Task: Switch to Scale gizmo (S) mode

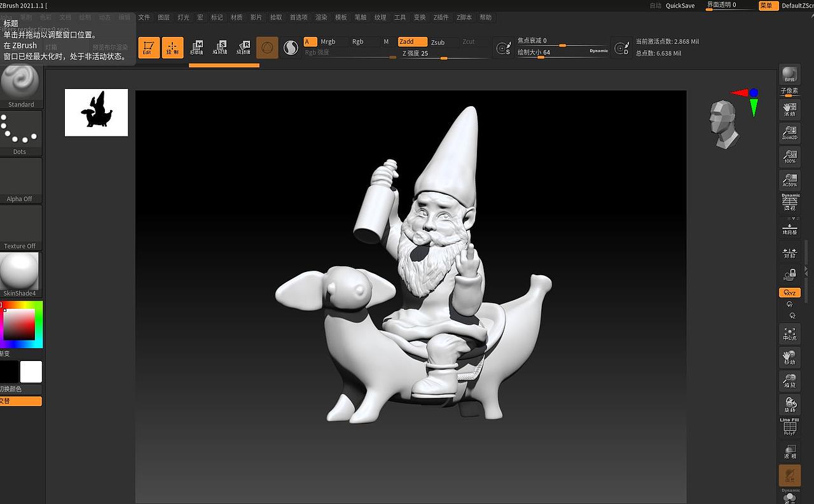Action: click(x=220, y=48)
